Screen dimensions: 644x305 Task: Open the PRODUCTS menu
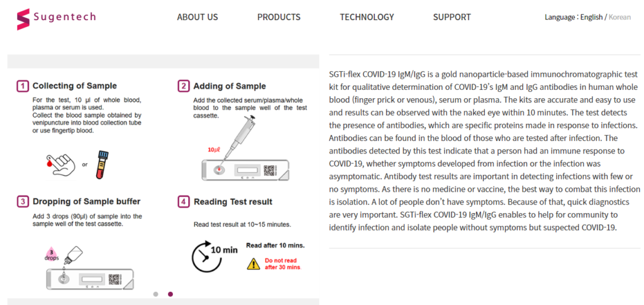point(279,17)
